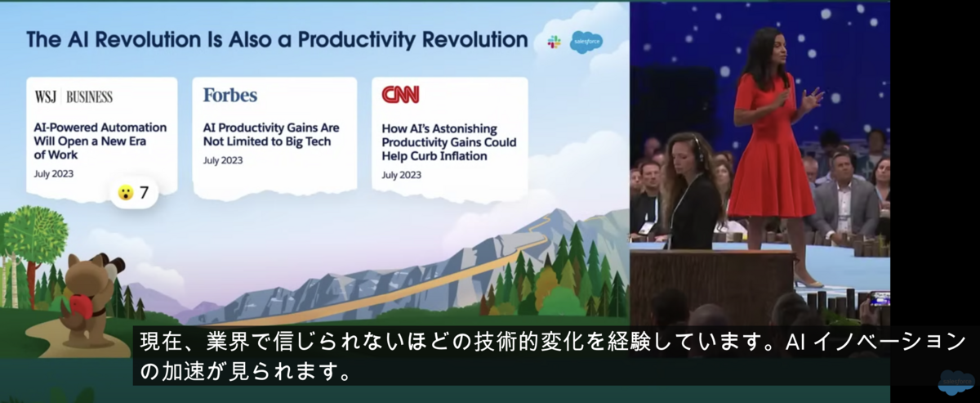Click the CNN logo

(400, 95)
